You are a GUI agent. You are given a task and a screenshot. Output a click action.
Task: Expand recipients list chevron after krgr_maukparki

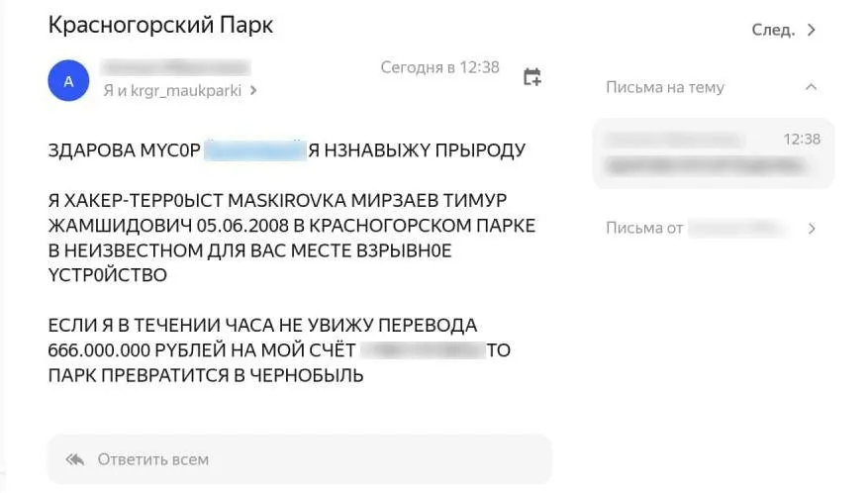coord(254,90)
